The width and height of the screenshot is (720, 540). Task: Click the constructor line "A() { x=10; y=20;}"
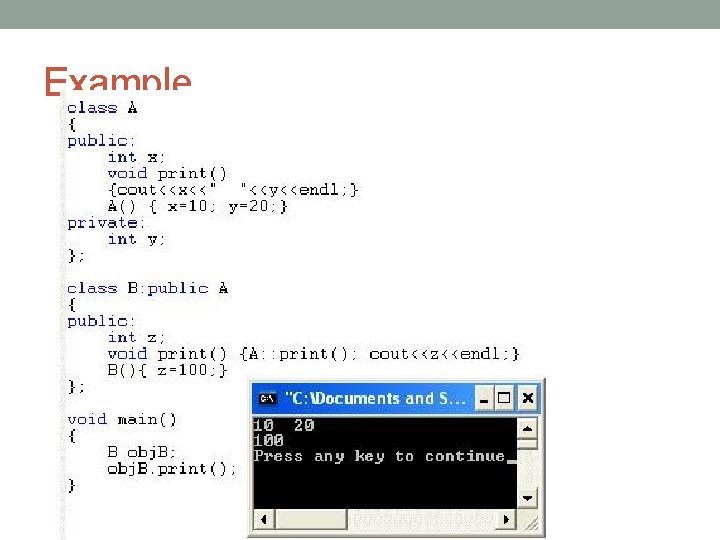[x=197, y=206]
